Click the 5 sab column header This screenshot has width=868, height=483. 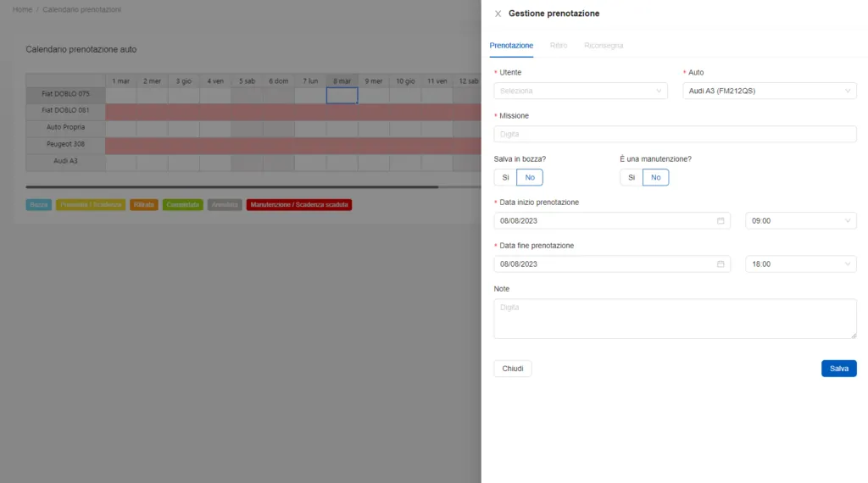pyautogui.click(x=247, y=80)
